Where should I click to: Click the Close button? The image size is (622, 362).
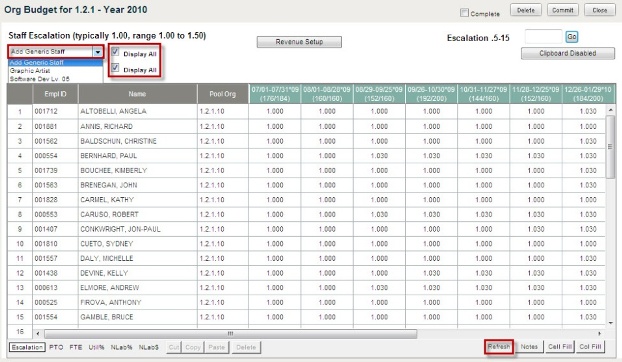(599, 10)
